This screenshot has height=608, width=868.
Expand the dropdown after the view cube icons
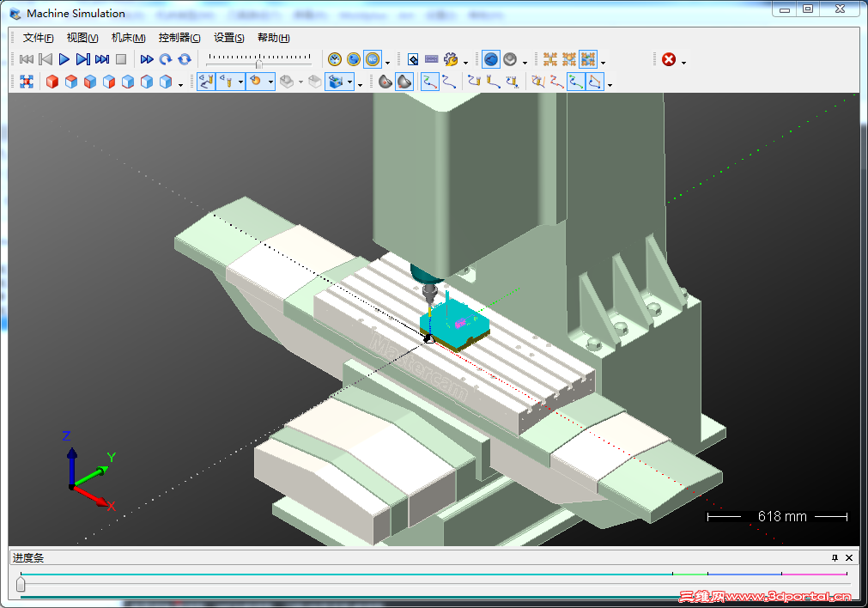[180, 85]
